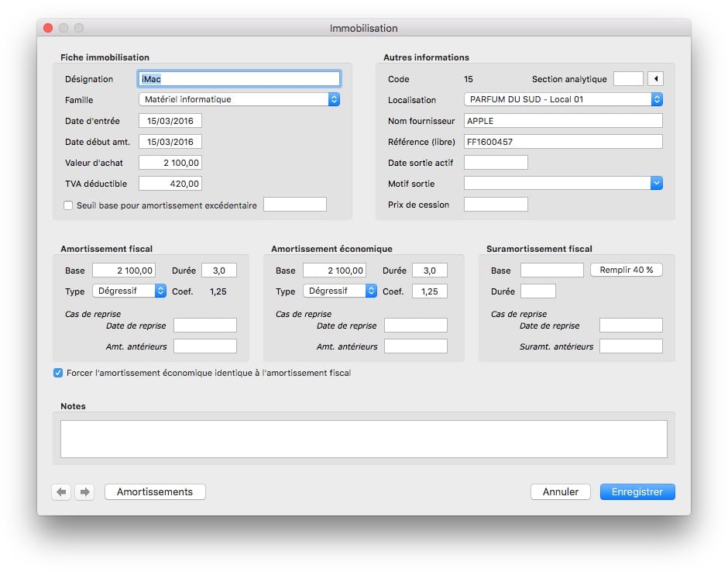Screen dimensions: 728x572
Task: Click Annuler to cancel
Action: 560,492
